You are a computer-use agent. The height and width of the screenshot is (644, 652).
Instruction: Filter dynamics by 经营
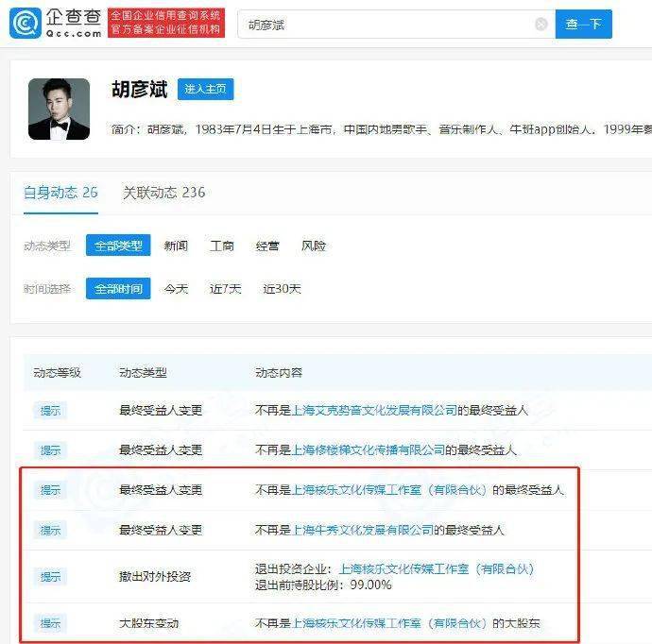(x=267, y=246)
